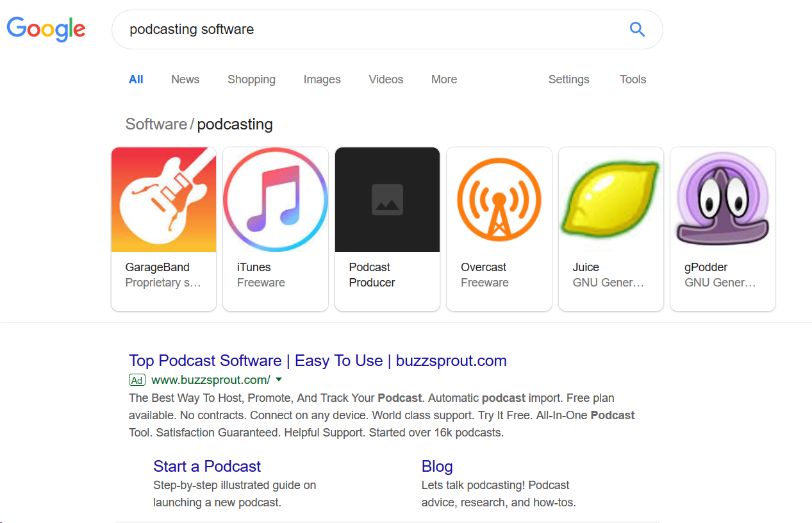This screenshot has height=523, width=812.
Task: Expand the buzzsprout ad URL dropdown arrow
Action: tap(279, 379)
